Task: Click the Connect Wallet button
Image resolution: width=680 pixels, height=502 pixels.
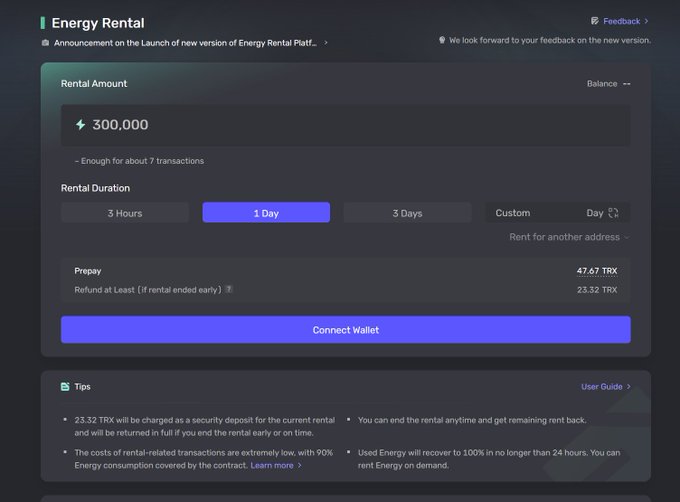Action: (346, 330)
